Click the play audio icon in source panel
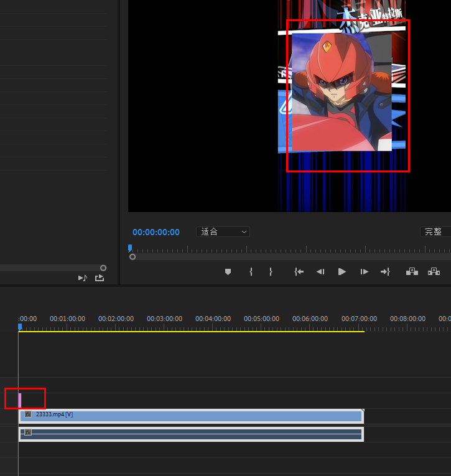This screenshot has height=476, width=451. click(x=83, y=278)
